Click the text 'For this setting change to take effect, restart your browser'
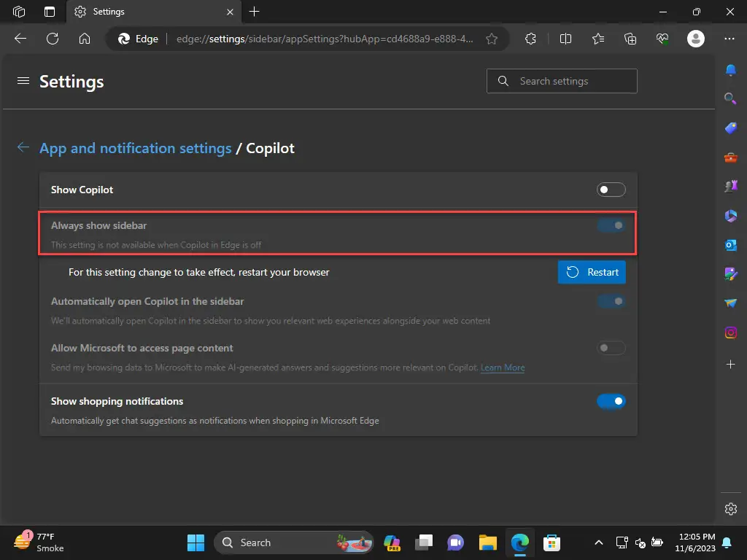The width and height of the screenshot is (747, 560). click(198, 273)
